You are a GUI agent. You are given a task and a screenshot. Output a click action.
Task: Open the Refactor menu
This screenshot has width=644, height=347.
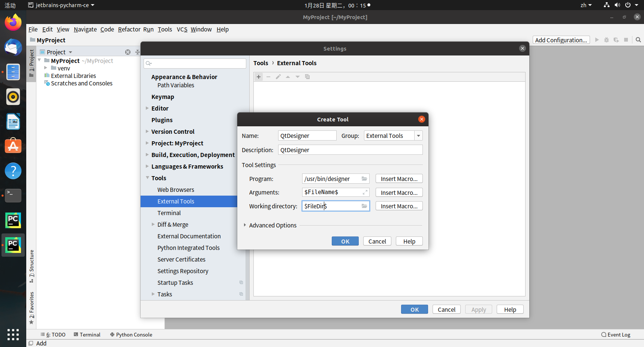(129, 29)
